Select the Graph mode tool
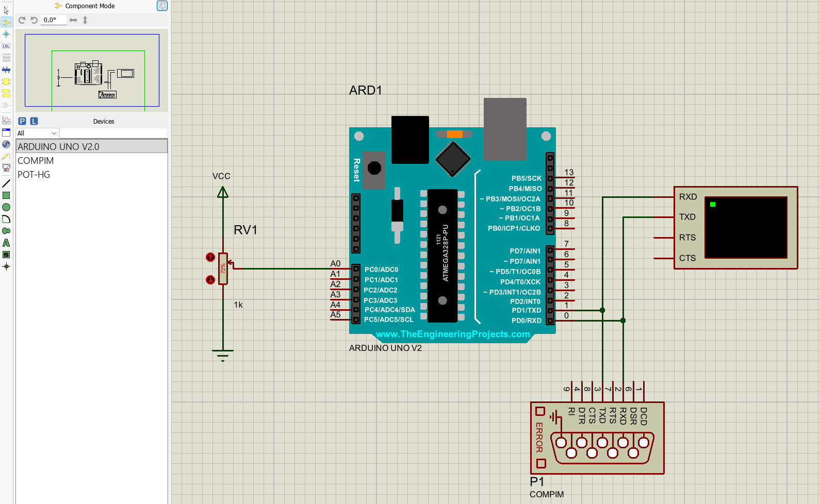This screenshot has width=820, height=504. pos(6,120)
